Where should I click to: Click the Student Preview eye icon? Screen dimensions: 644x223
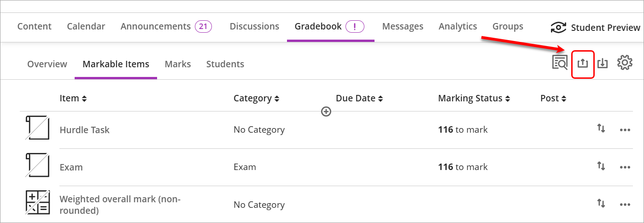point(559,28)
